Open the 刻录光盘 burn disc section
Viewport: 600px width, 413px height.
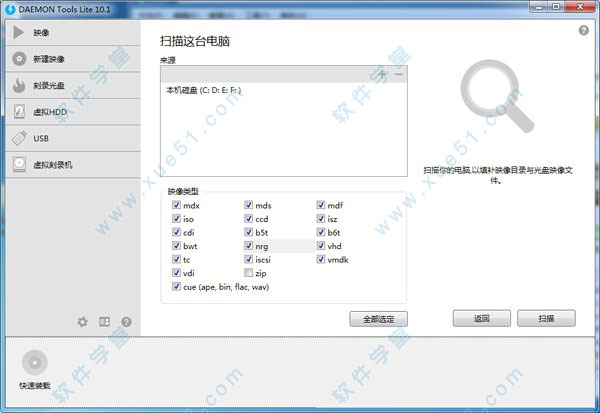coord(73,85)
